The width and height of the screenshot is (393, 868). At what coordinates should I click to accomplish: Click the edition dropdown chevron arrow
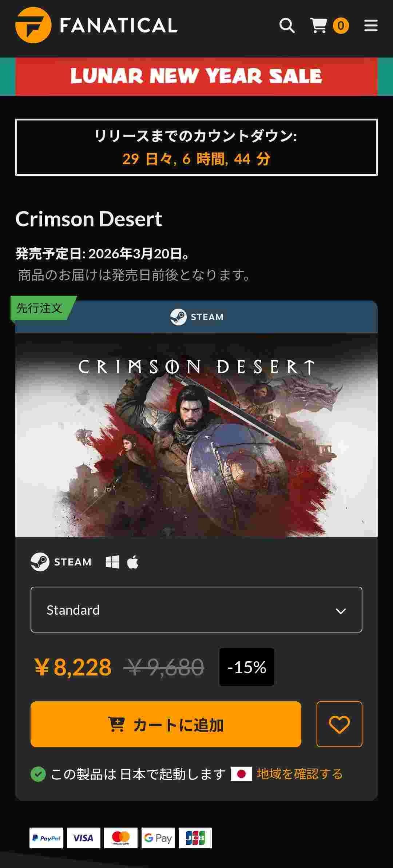click(341, 611)
